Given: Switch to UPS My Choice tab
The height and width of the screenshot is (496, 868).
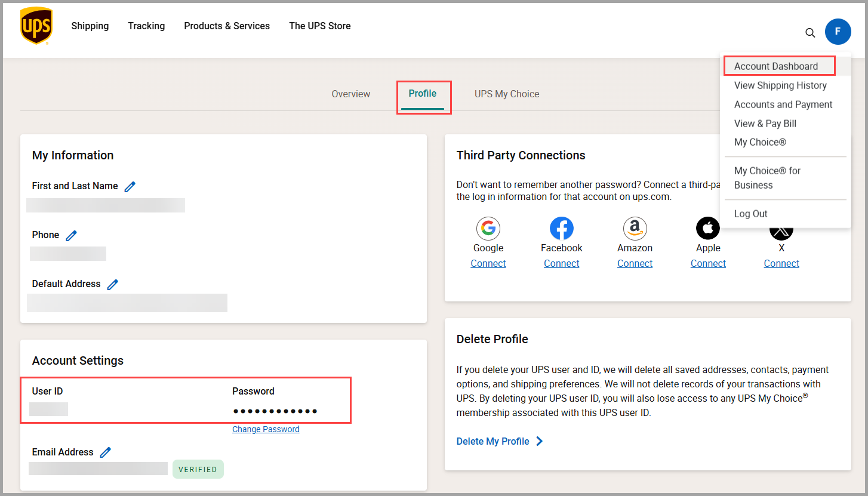Looking at the screenshot, I should click(507, 94).
